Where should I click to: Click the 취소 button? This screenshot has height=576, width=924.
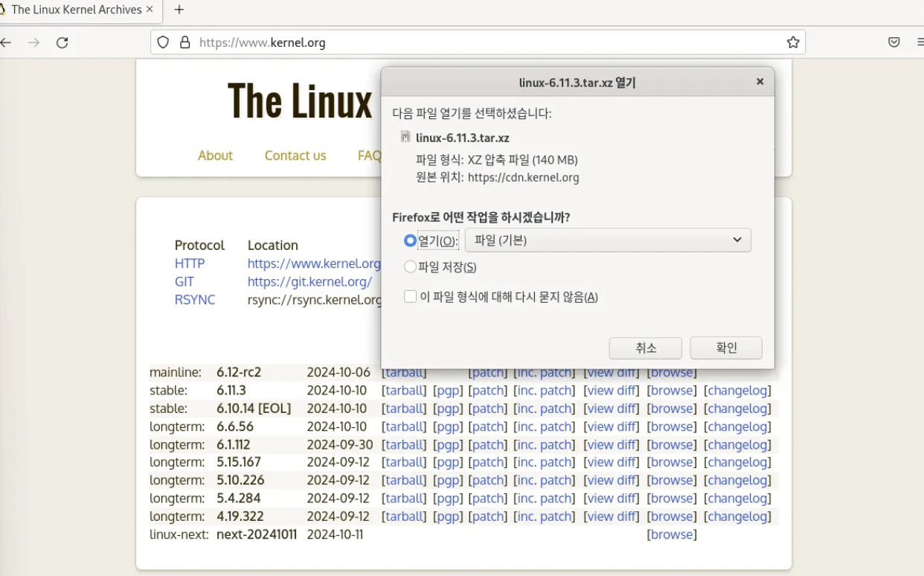tap(645, 348)
